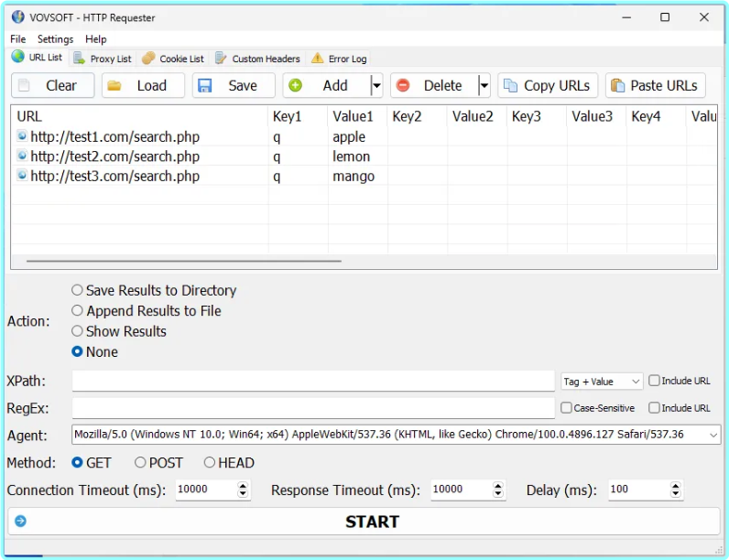Click the green plus Add icon
The height and width of the screenshot is (560, 729).
[295, 85]
